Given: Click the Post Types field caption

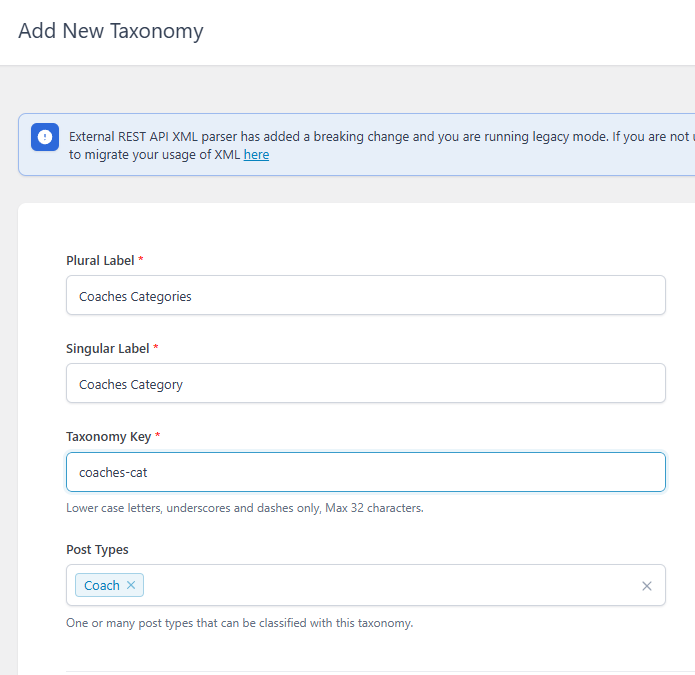Looking at the screenshot, I should click(x=97, y=549).
